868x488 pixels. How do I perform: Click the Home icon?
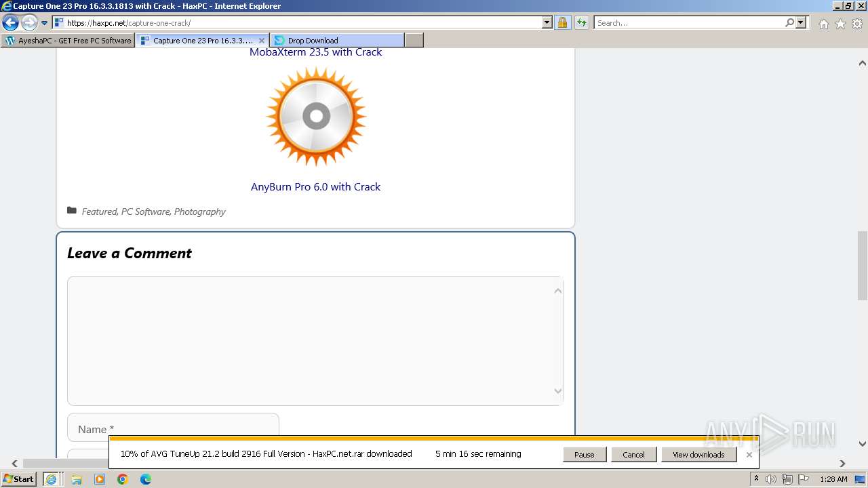tap(823, 24)
